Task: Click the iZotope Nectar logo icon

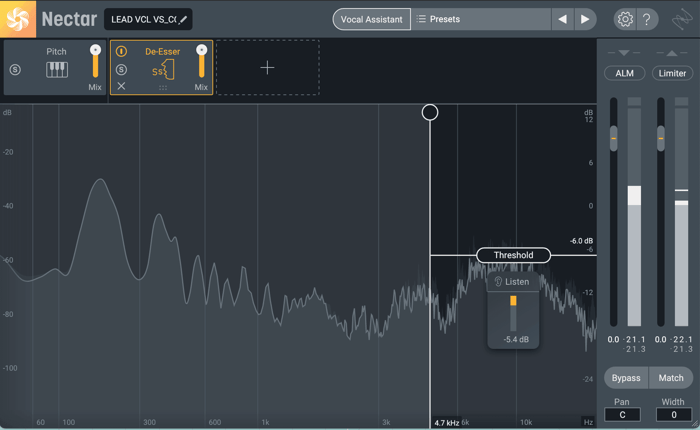Action: (x=18, y=19)
